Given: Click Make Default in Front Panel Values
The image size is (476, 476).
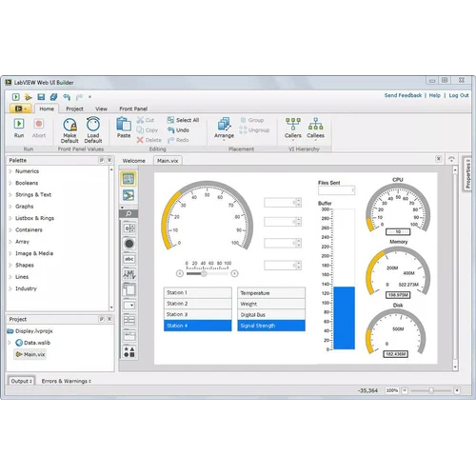Looking at the screenshot, I should (x=69, y=130).
